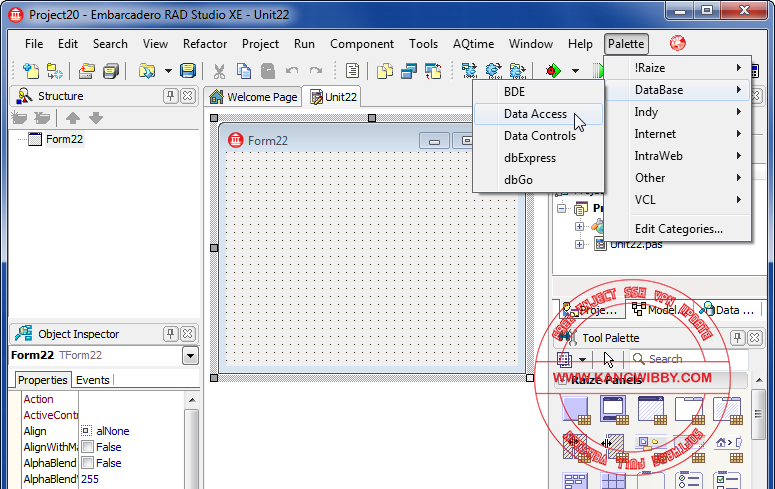
Task: Select Form22 in Structure tree
Action: point(64,139)
